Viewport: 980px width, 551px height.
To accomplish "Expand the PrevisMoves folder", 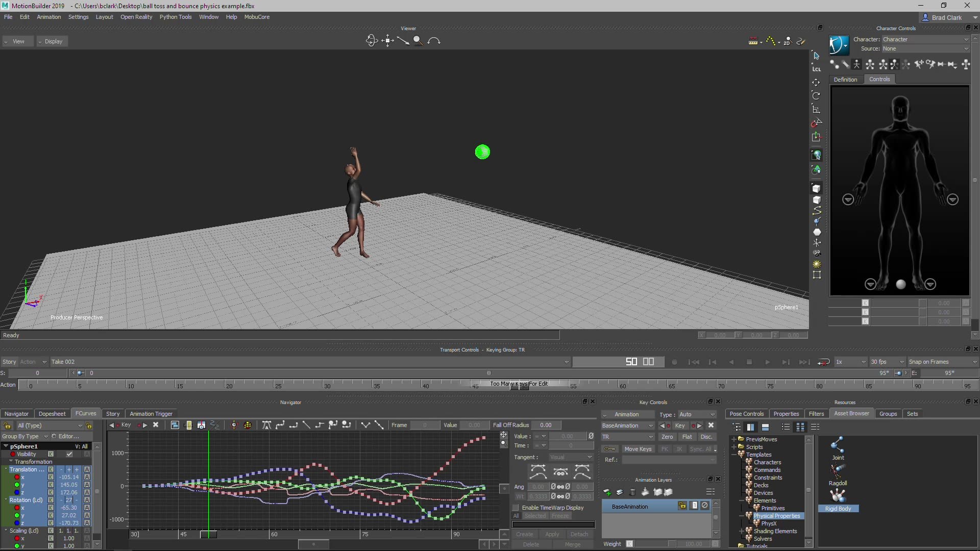I will tap(734, 439).
